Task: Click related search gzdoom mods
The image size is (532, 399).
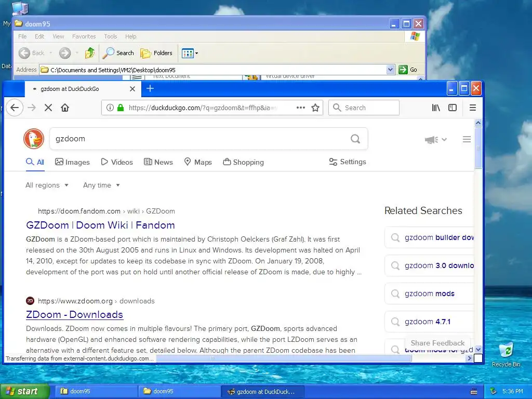Action: click(x=430, y=294)
